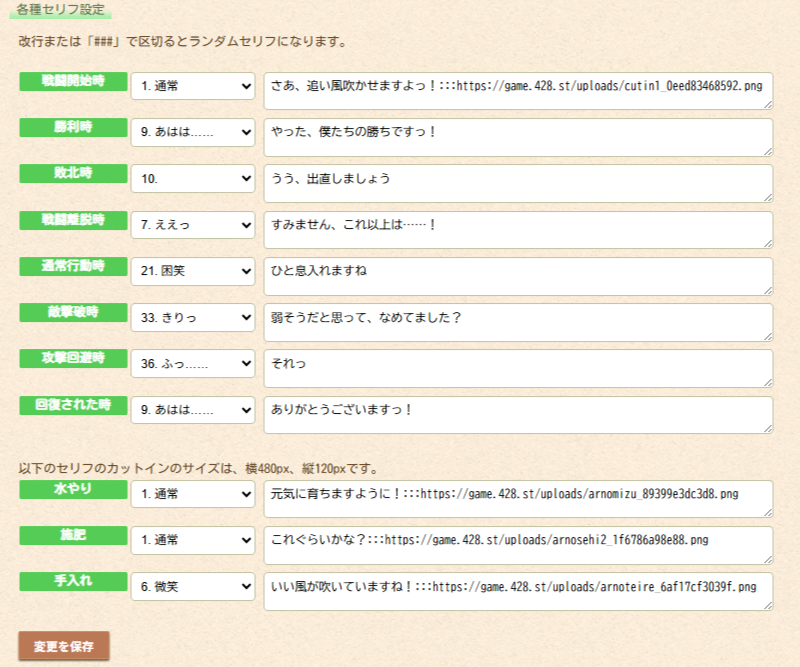Open the 攻撃回避時 dropdown showing 36. ふっ……

pyautogui.click(x=193, y=363)
